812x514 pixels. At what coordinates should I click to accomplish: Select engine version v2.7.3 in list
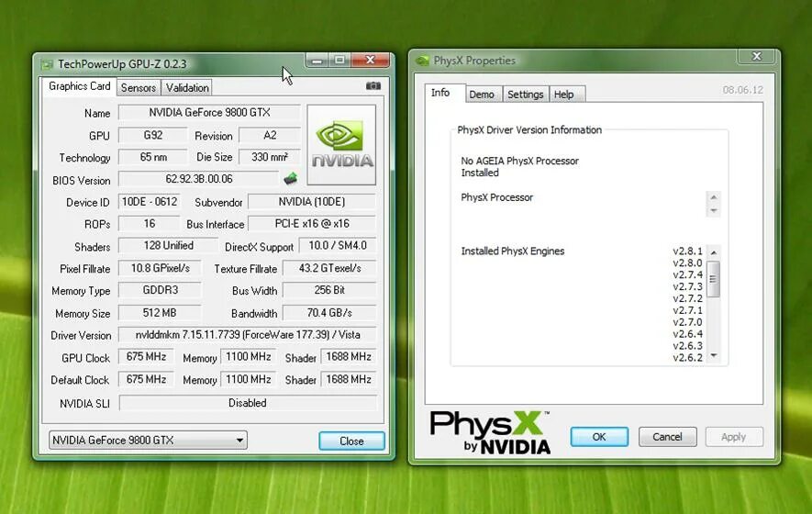pyautogui.click(x=688, y=286)
